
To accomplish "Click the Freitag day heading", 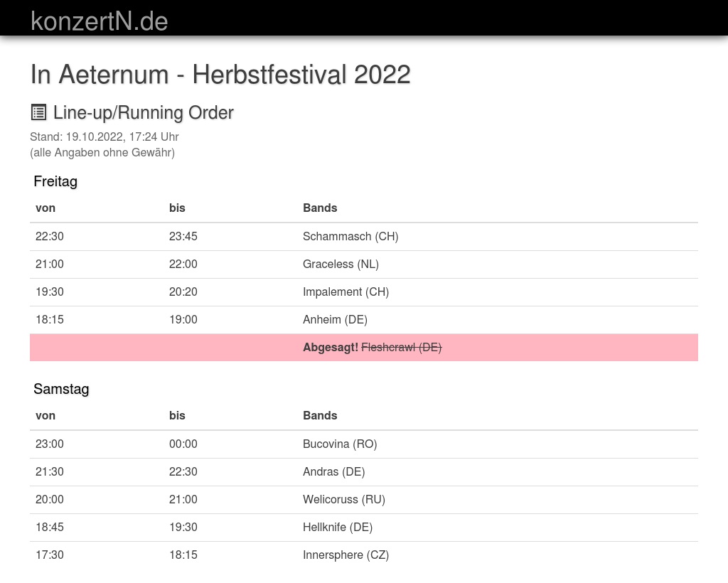I will 55,181.
